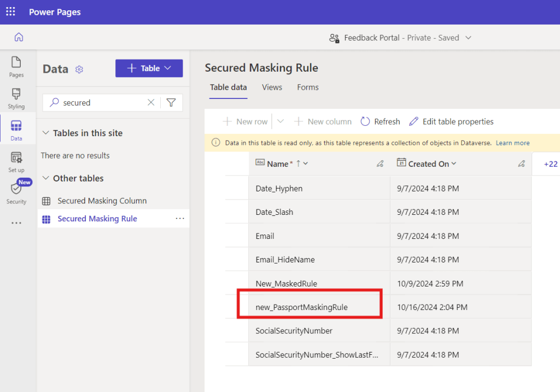This screenshot has width=560, height=392.
Task: Expand the site name status dropdown
Action: tap(468, 38)
